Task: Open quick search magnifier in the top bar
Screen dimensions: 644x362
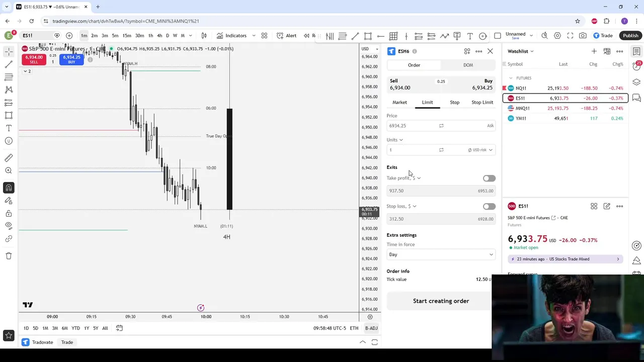Action: tap(544, 36)
